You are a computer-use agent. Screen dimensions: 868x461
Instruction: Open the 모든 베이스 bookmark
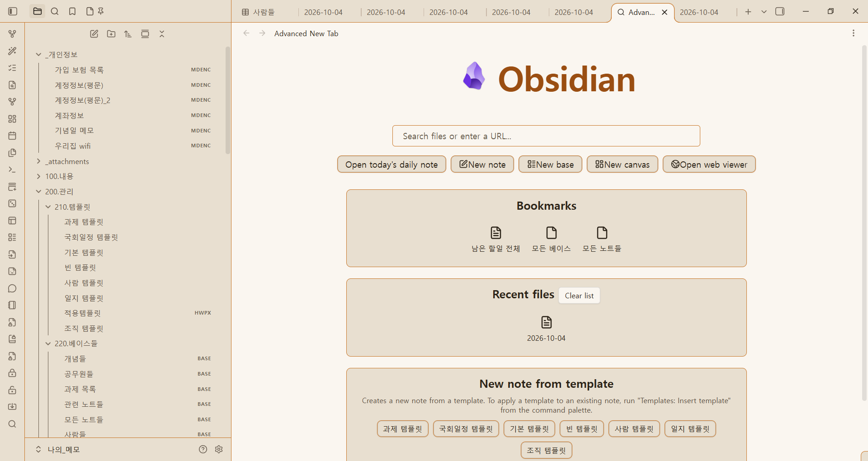click(551, 240)
